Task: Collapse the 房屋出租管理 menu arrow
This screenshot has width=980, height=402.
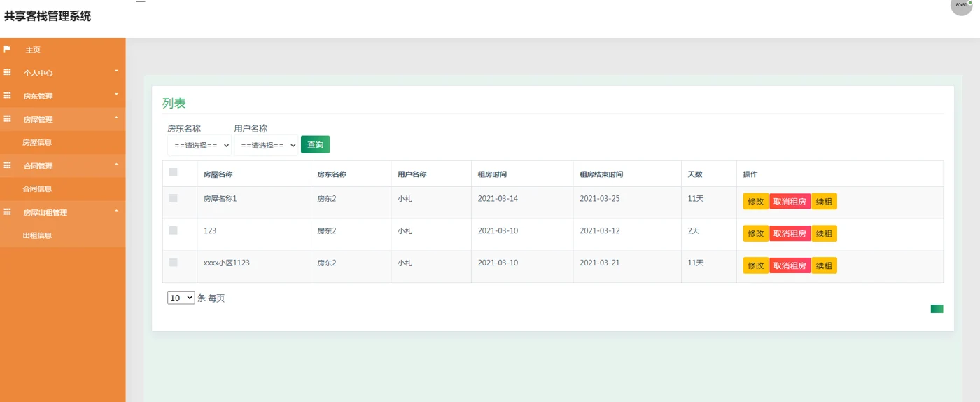Action: coord(117,210)
